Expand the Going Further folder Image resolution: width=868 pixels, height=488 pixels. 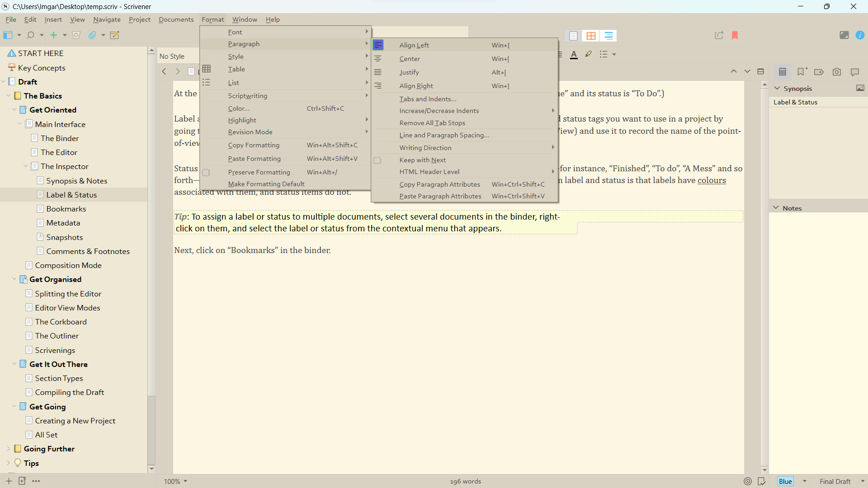point(8,449)
